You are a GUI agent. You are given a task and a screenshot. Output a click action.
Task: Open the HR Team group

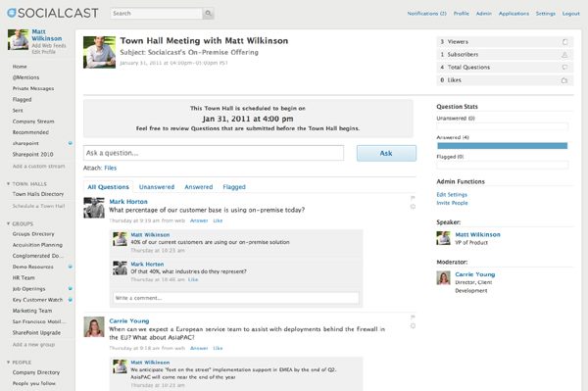[x=24, y=277]
